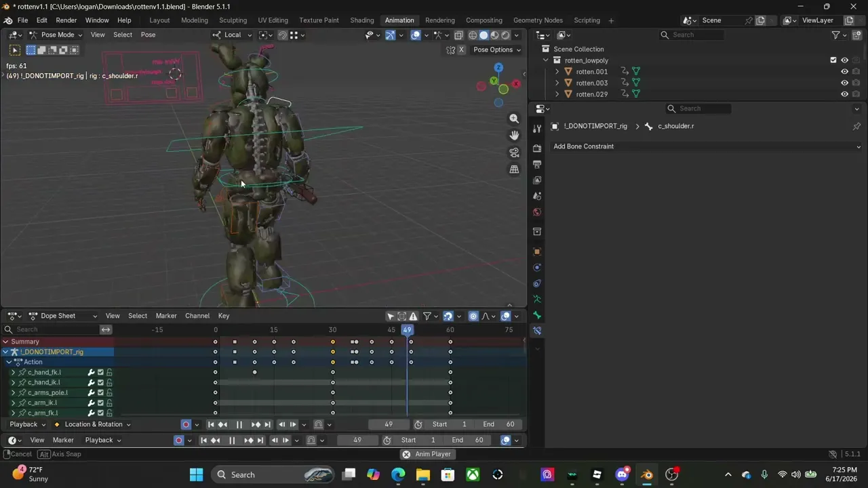Open the File menu
Image resolution: width=868 pixels, height=488 pixels.
tap(22, 20)
